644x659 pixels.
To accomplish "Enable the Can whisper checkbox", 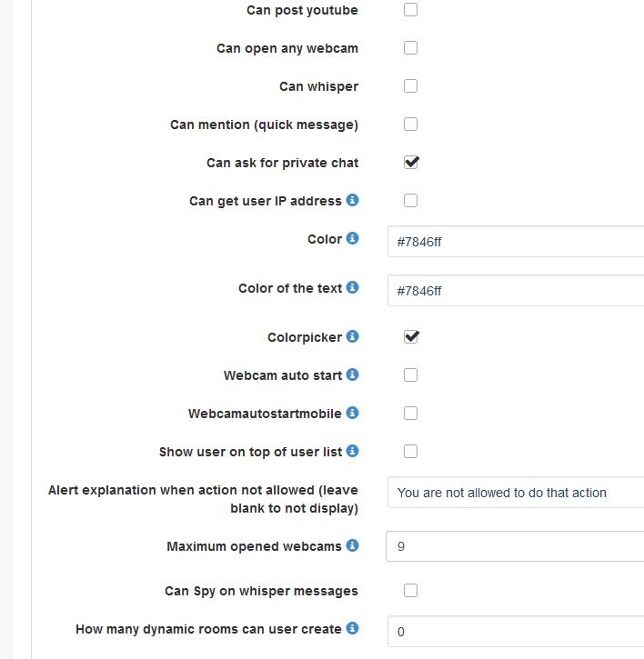I will [410, 86].
